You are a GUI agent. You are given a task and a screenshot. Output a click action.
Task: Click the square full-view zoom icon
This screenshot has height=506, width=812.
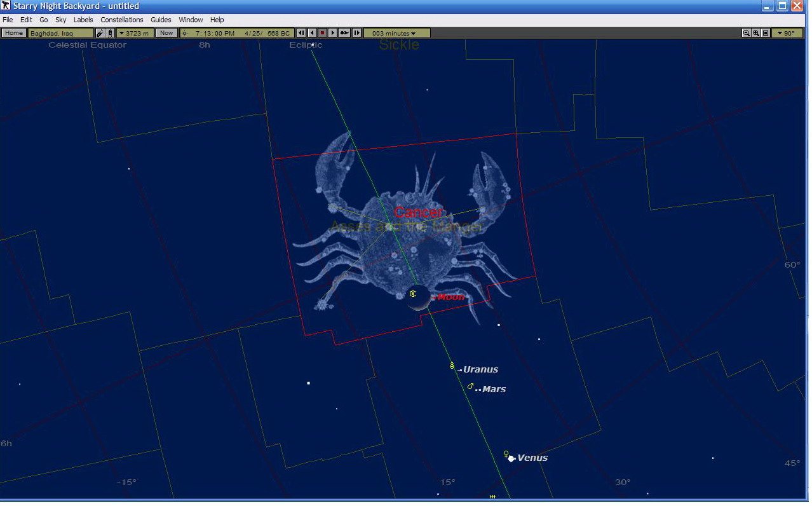tap(766, 33)
